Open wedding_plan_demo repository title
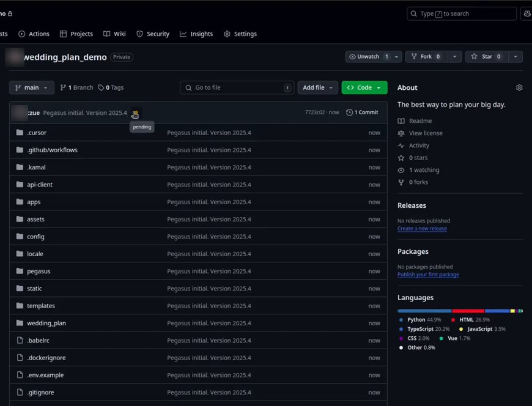Viewport: 532px width, 406px height. click(x=65, y=57)
